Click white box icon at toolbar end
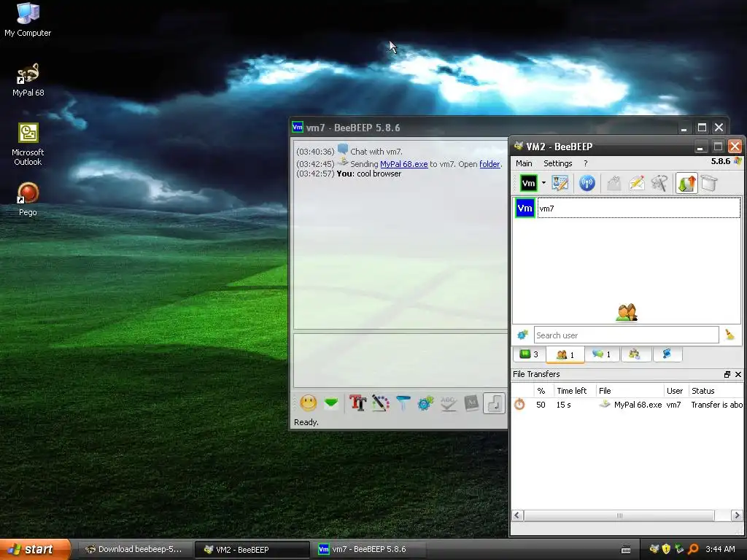 (709, 183)
